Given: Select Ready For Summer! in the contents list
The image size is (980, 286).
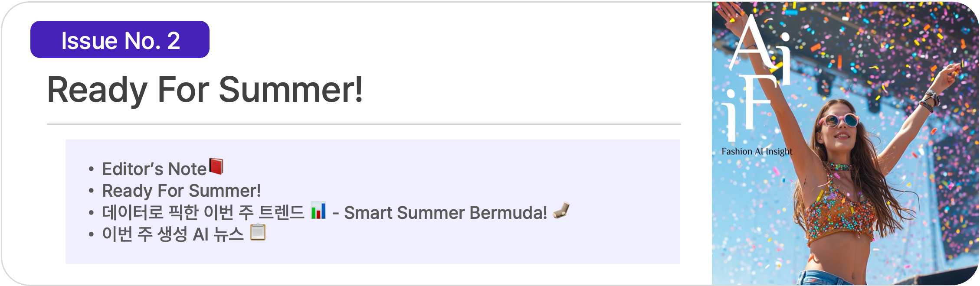Looking at the screenshot, I should 181,191.
